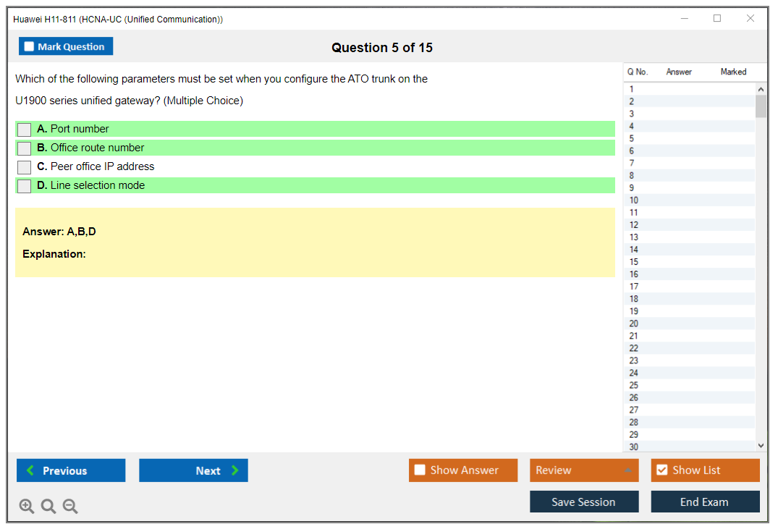Click the zoom in magnifier icon
778x532 pixels.
coord(27,506)
